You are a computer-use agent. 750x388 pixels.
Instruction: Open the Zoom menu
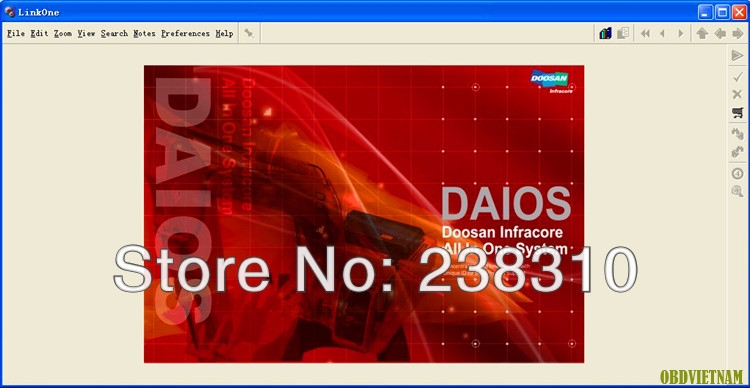point(63,33)
